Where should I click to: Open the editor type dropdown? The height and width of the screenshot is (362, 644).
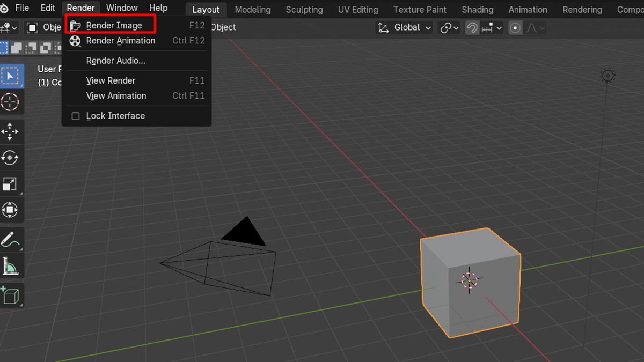9,28
